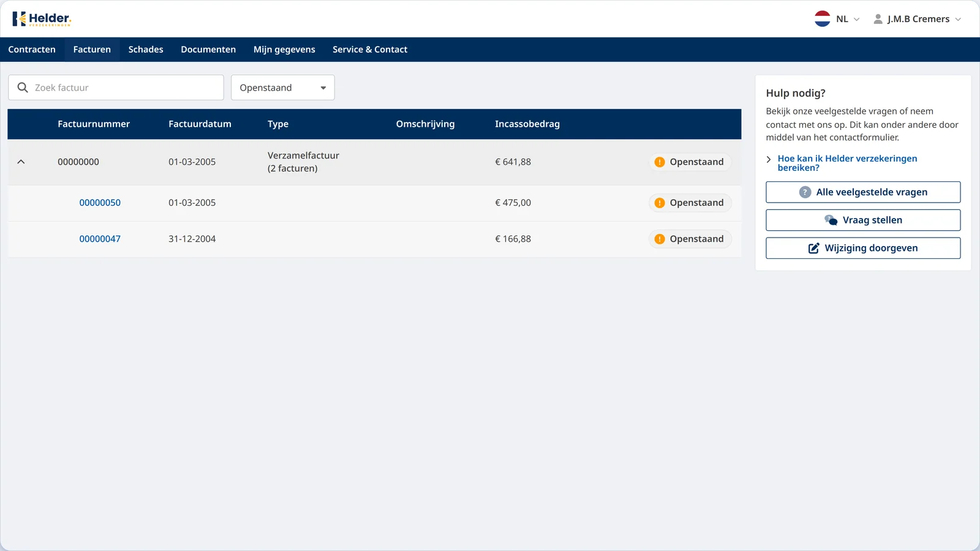
Task: Click question mark icon in Alle veelgestelde vragen
Action: 805,192
